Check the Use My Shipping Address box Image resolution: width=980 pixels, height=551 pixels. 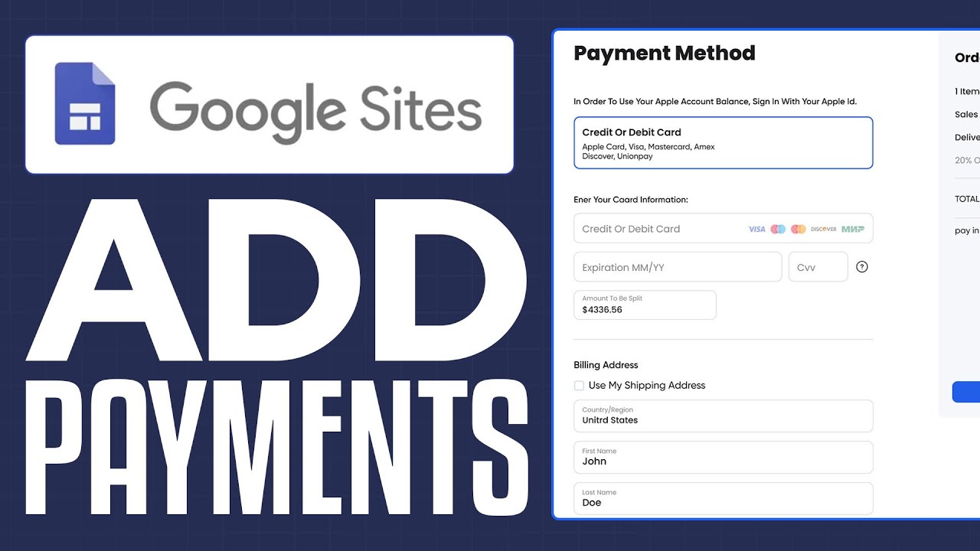click(579, 386)
